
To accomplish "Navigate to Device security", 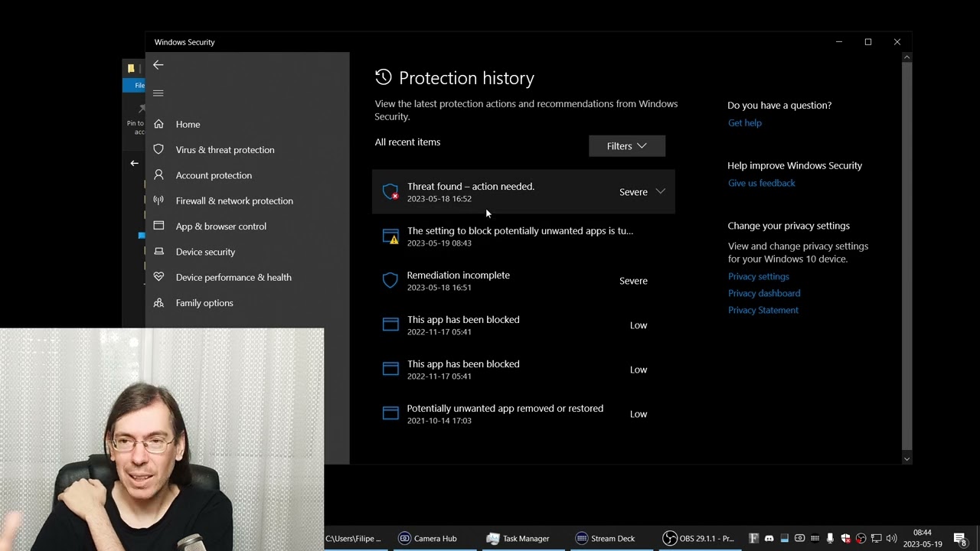I will [205, 252].
